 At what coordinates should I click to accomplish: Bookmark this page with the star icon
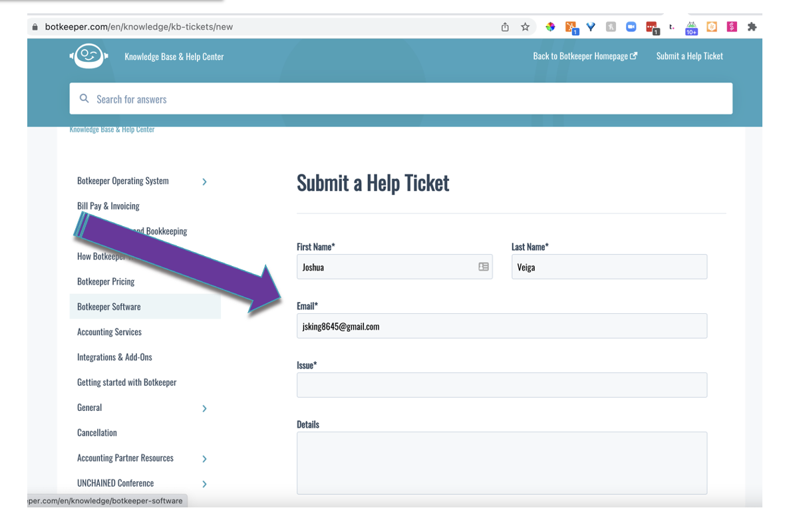tap(526, 27)
